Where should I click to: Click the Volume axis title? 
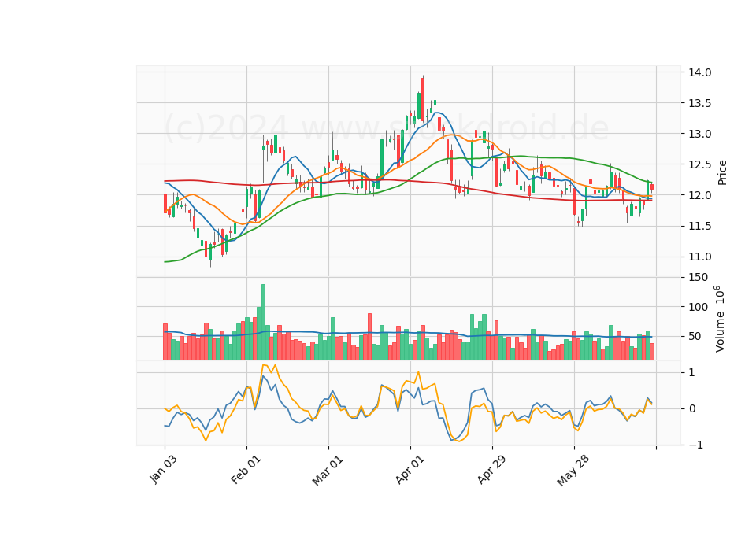[x=719, y=319]
